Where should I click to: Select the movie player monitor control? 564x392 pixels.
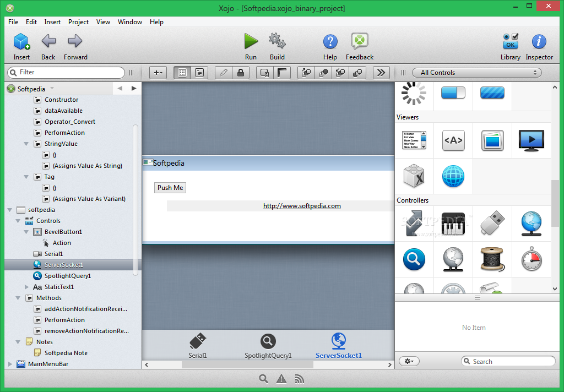532,140
